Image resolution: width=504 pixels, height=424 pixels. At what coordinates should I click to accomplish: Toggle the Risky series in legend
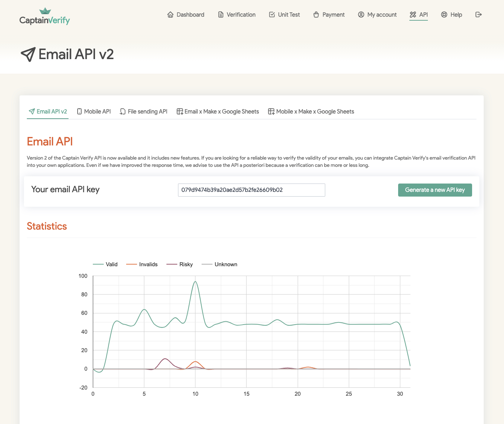pos(179,264)
